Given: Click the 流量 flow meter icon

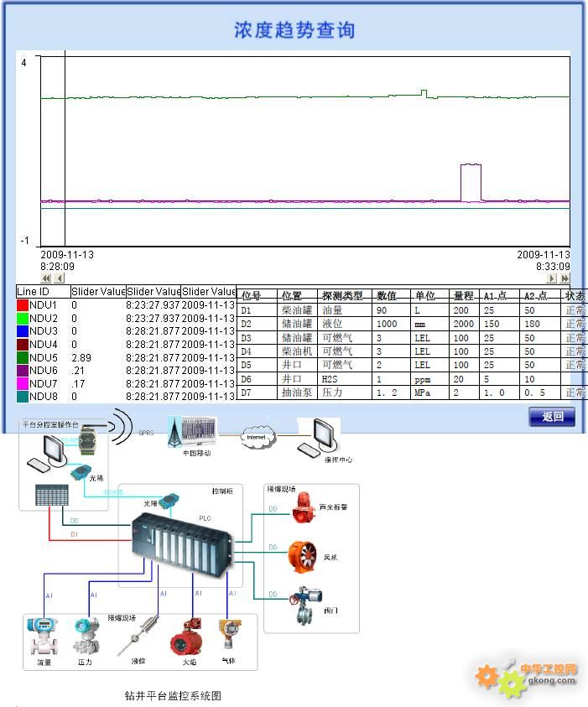Looking at the screenshot, I should pos(44,637).
